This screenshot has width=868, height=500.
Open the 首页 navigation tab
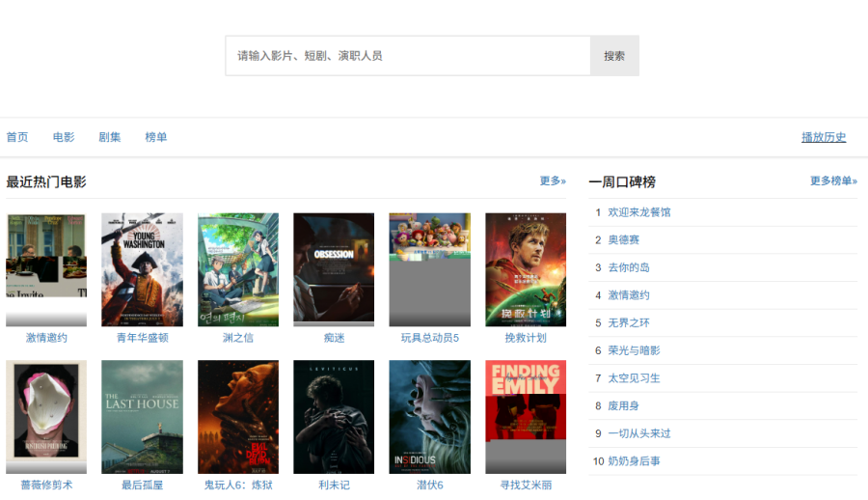pyautogui.click(x=17, y=137)
